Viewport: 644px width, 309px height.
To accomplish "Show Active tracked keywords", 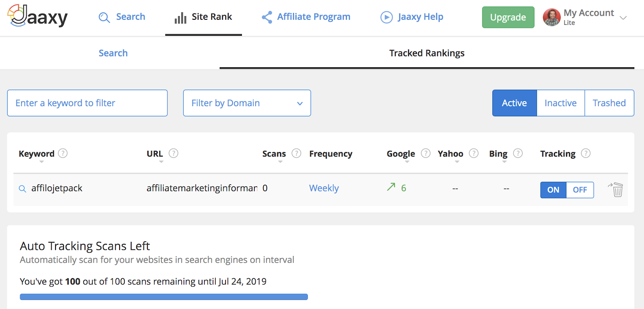I will pos(514,103).
